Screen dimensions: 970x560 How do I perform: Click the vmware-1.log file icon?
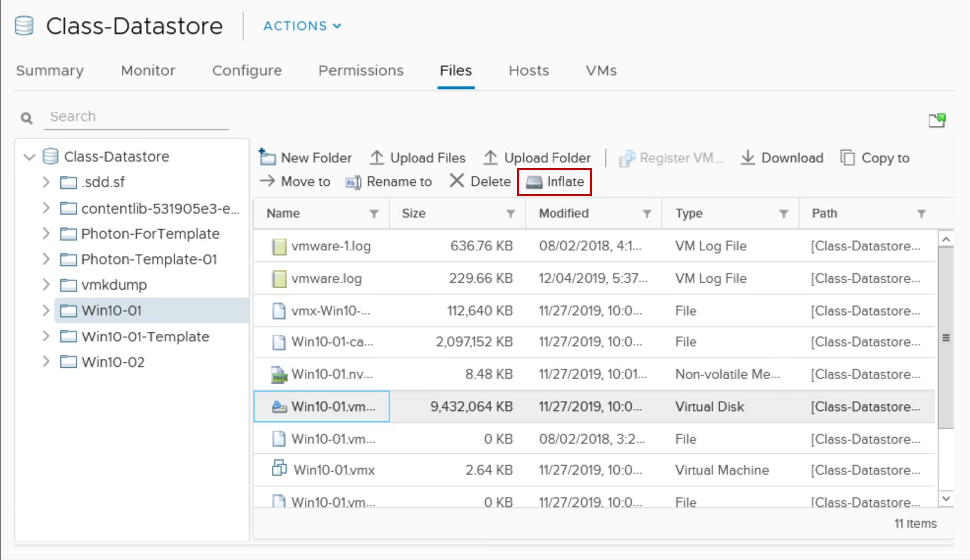279,246
